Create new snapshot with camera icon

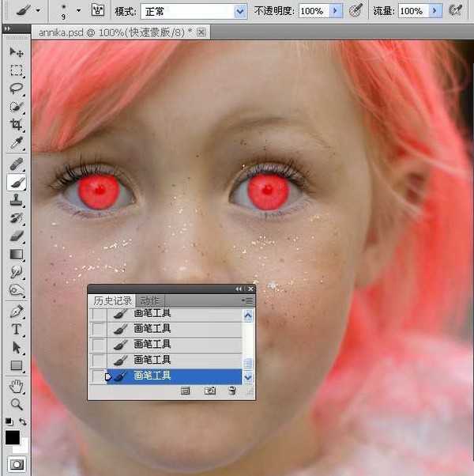click(x=210, y=391)
